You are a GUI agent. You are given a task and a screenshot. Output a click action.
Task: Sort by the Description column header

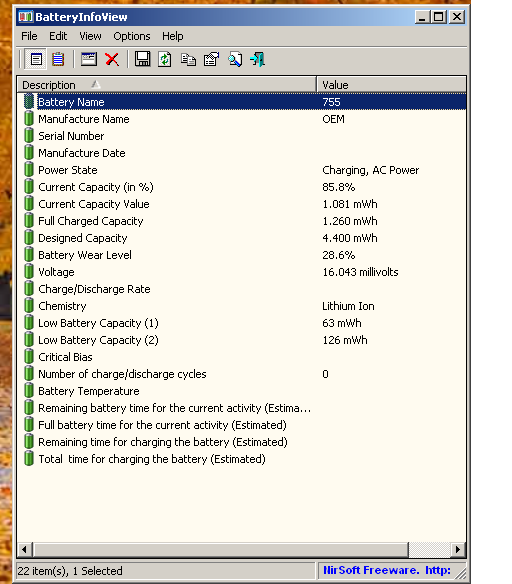tap(167, 85)
